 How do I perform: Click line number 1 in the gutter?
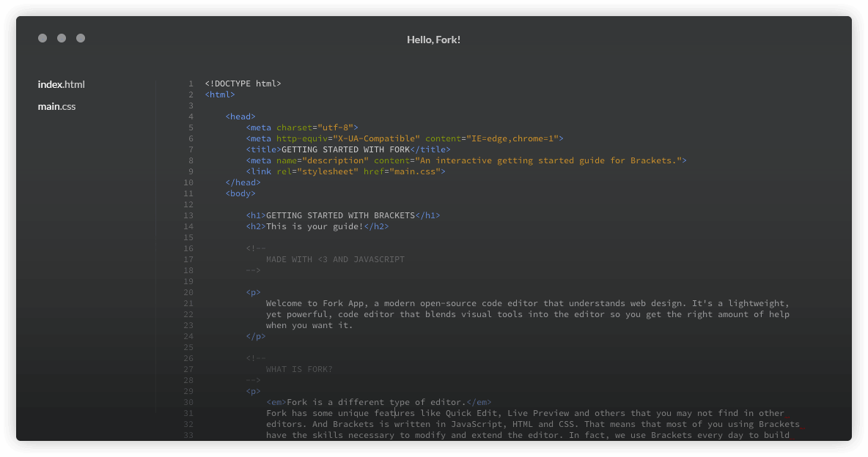coord(191,83)
